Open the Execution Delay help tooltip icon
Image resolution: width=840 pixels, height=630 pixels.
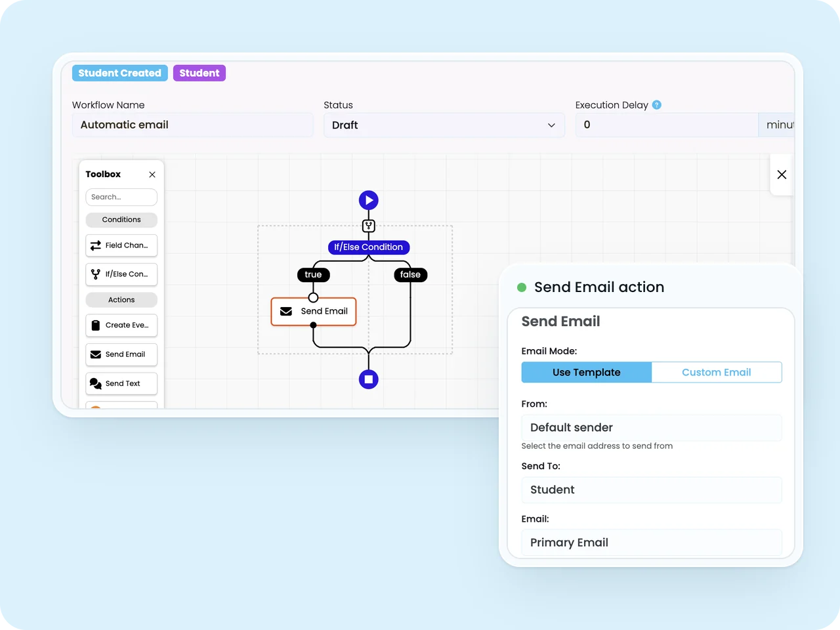pyautogui.click(x=657, y=105)
